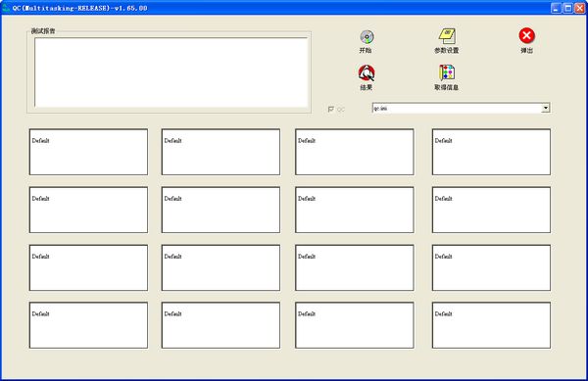Click the 开始 (Start) disc icon
This screenshot has width=588, height=381.
coord(367,36)
